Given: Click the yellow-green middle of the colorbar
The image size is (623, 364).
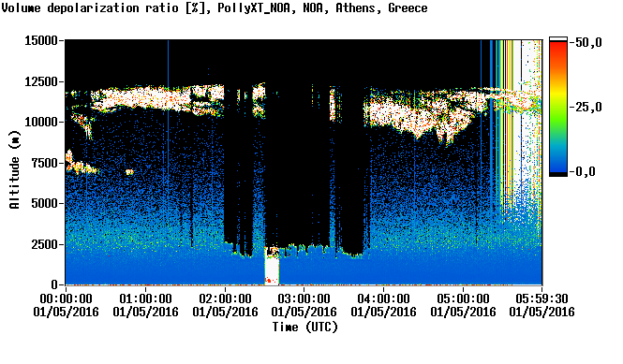Looking at the screenshot, I should [558, 108].
